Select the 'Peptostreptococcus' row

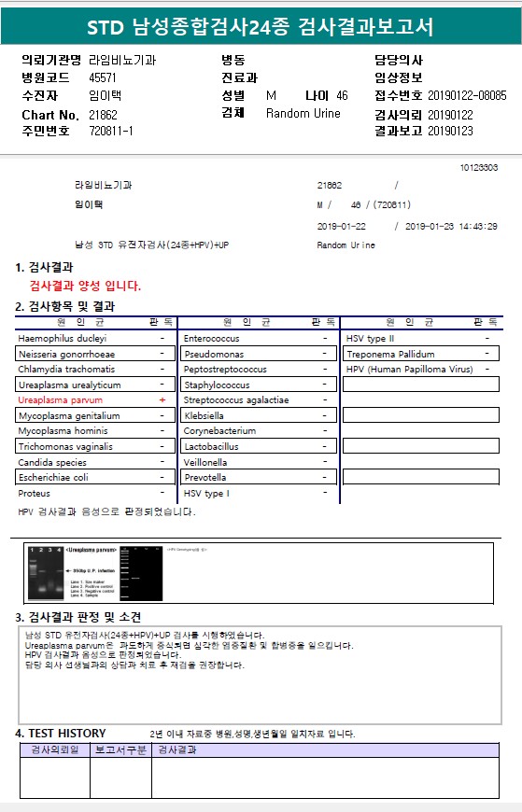(x=259, y=370)
